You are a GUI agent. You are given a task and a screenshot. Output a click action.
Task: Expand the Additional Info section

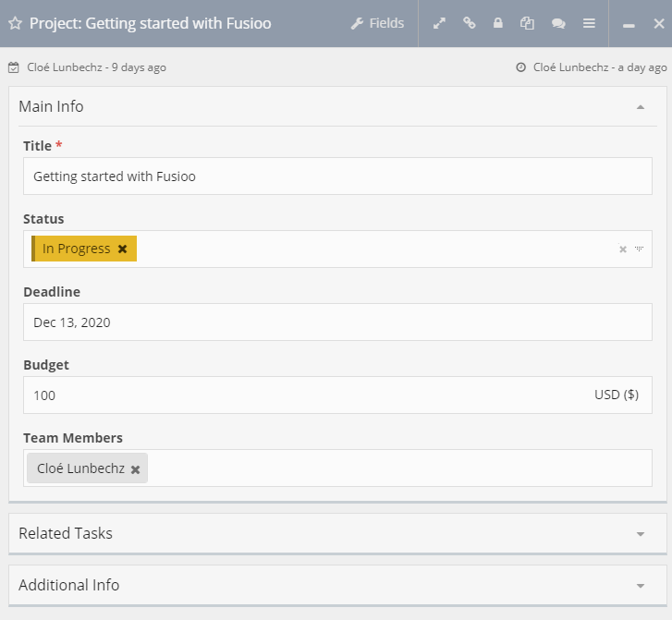641,586
